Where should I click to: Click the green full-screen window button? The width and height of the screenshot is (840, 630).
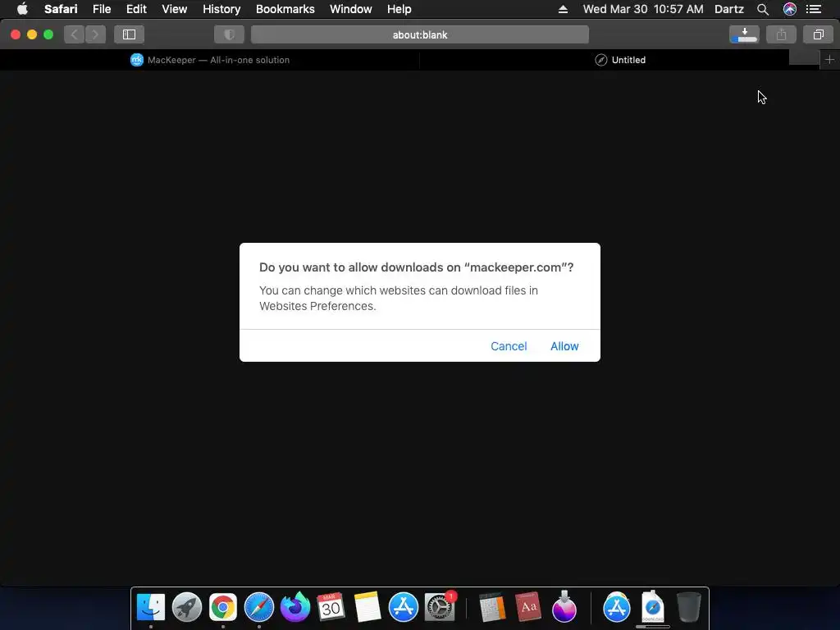tap(48, 34)
